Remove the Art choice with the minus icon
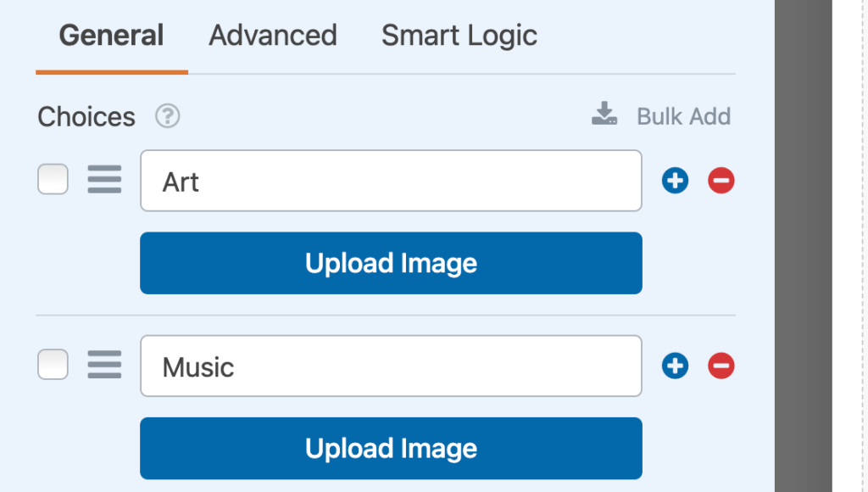This screenshot has height=492, width=868. click(721, 180)
